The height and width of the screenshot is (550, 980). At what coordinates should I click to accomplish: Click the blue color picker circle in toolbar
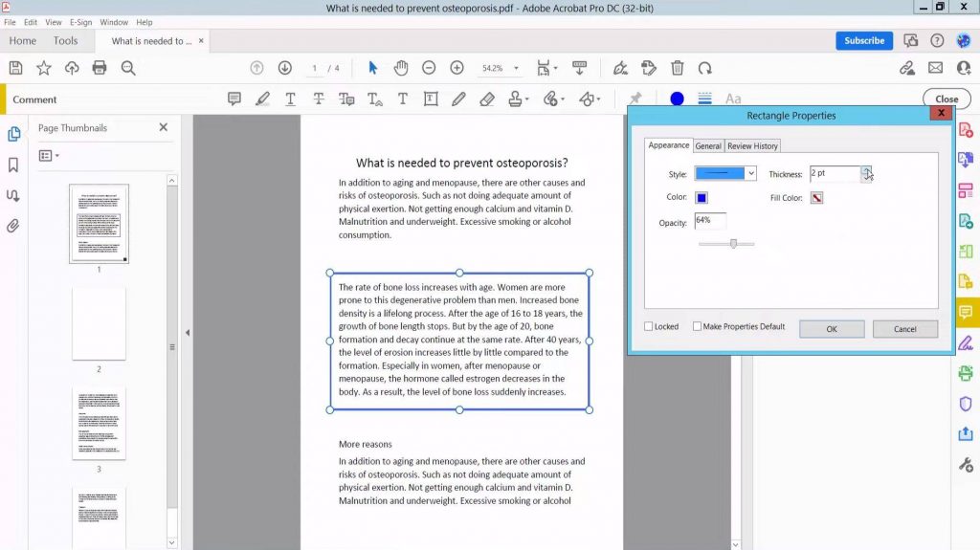pyautogui.click(x=677, y=99)
